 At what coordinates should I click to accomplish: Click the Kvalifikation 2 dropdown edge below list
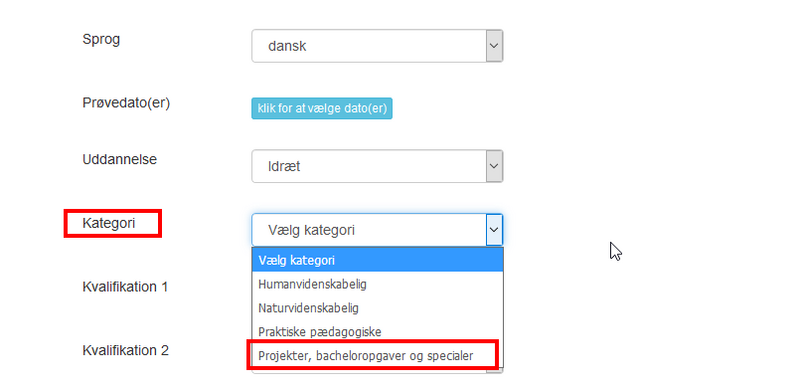[377, 371]
